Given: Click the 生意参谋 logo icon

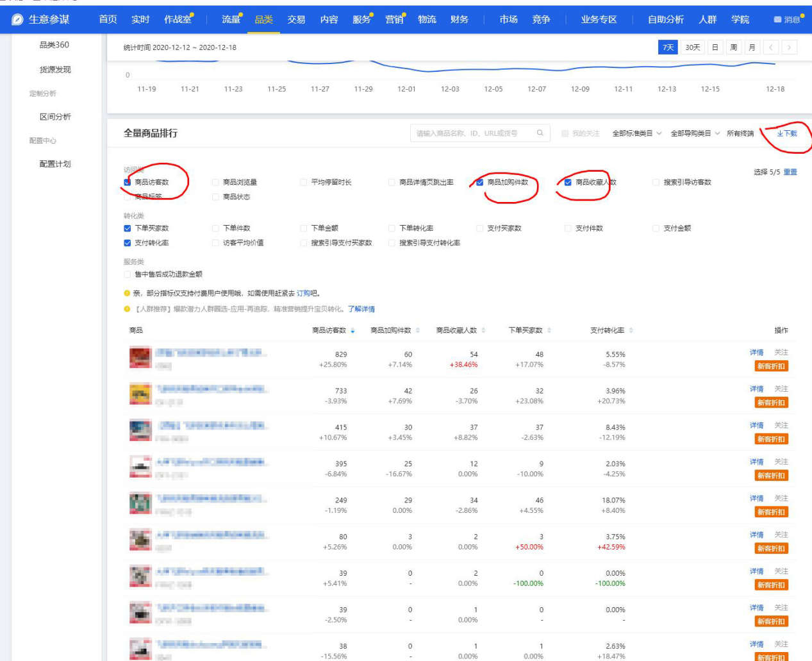Looking at the screenshot, I should coord(18,20).
